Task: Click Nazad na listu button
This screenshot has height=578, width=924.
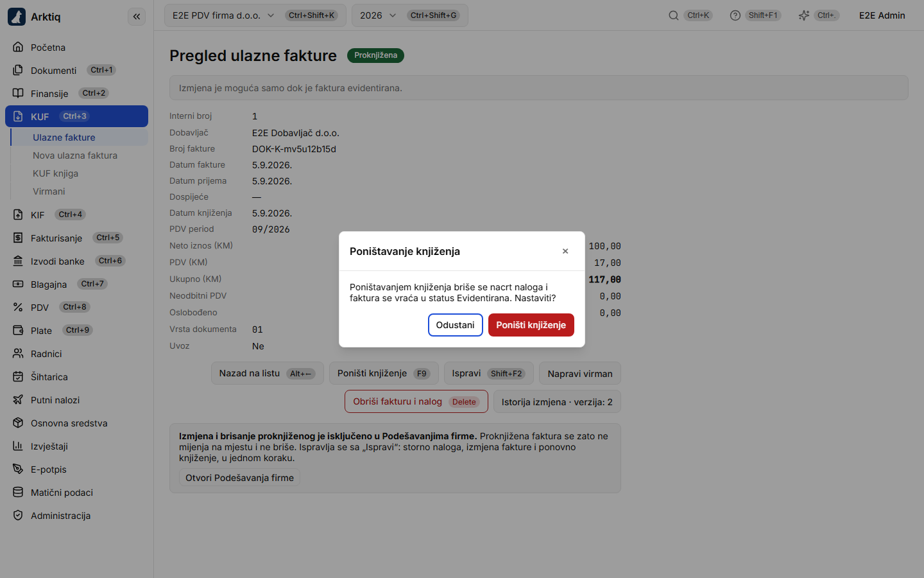Action: 268,373
